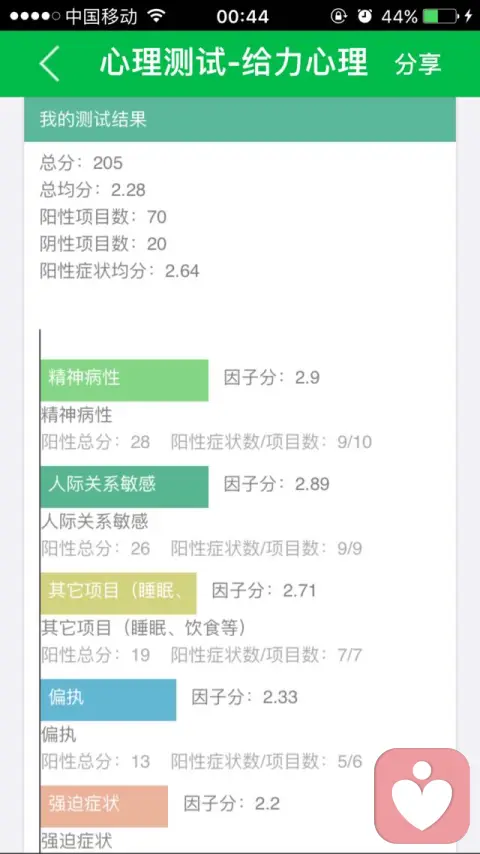Tap the back arrow in header
The width and height of the screenshot is (480, 854).
click(x=49, y=64)
